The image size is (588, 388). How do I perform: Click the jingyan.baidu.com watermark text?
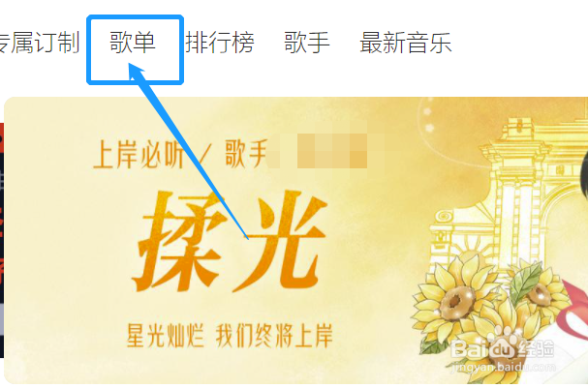point(503,367)
